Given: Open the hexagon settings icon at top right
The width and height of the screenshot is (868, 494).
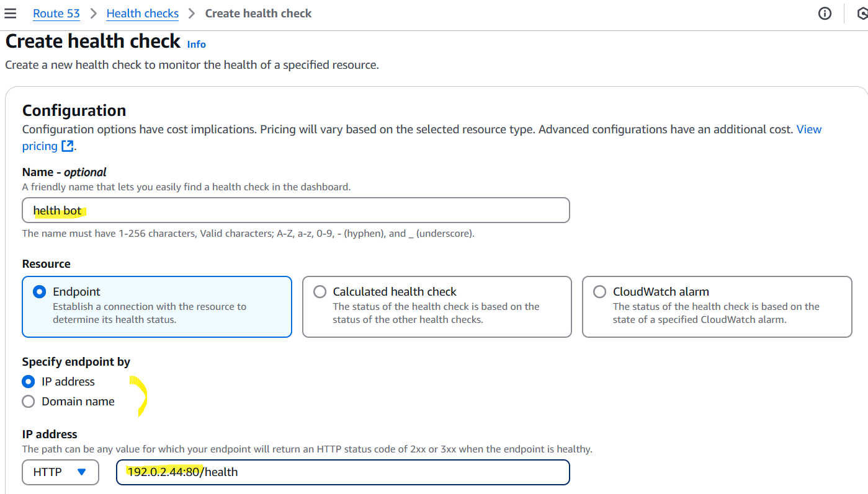Looking at the screenshot, I should (862, 14).
